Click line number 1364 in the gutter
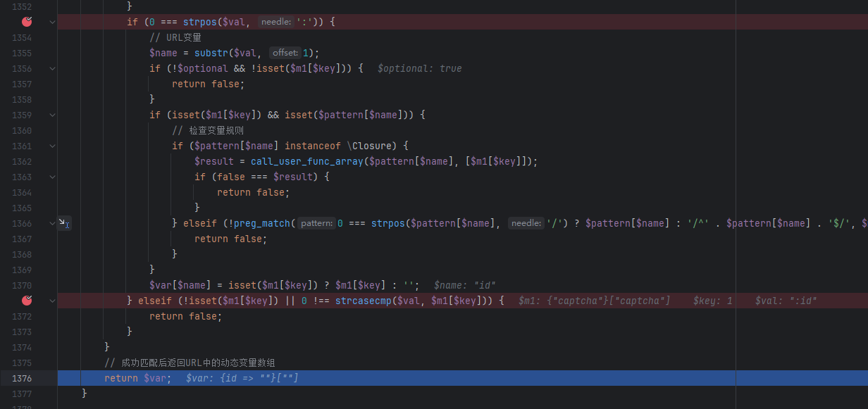This screenshot has height=409, width=868. click(22, 192)
